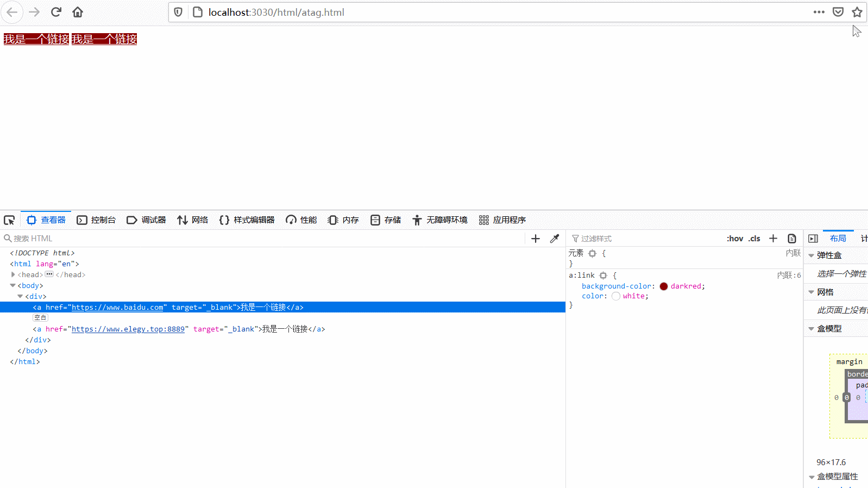The width and height of the screenshot is (868, 488).
Task: Collapse the 弹性盒 flexbox section
Action: tap(812, 255)
